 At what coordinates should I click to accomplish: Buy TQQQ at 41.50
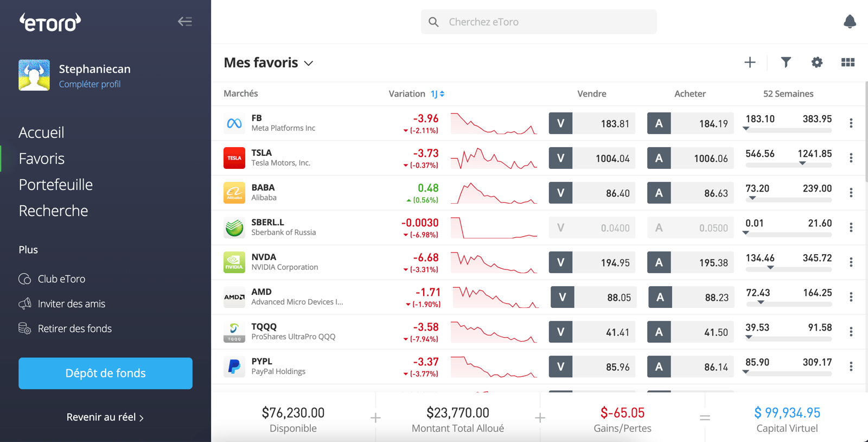pyautogui.click(x=691, y=332)
